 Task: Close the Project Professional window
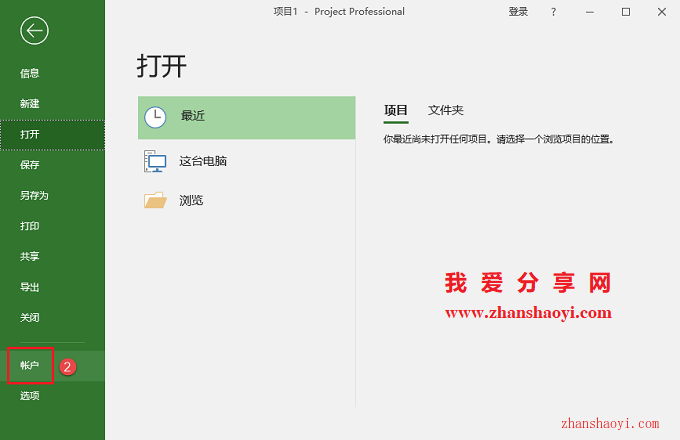[662, 12]
